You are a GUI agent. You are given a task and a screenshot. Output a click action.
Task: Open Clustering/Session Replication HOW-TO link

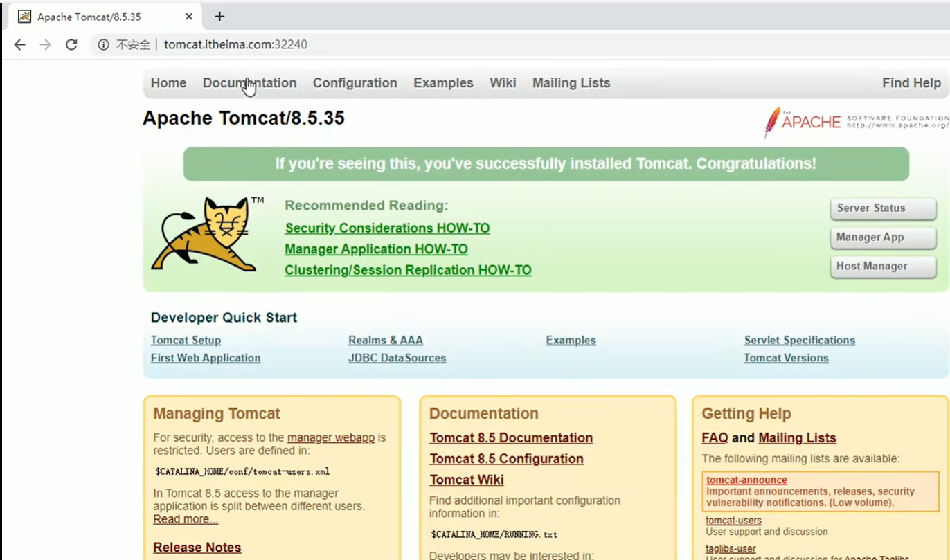(x=408, y=271)
